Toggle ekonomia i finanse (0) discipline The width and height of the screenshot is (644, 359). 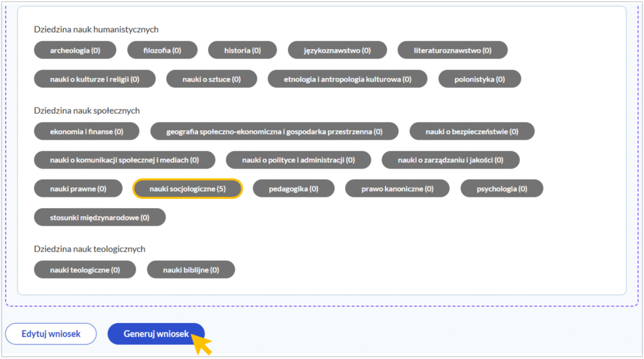click(x=87, y=131)
